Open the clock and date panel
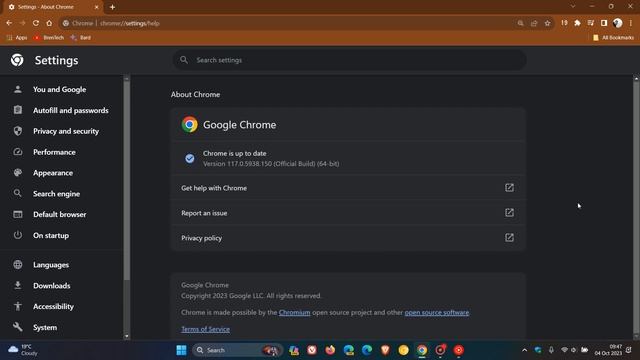Image resolution: width=640 pixels, height=360 pixels. 608,350
